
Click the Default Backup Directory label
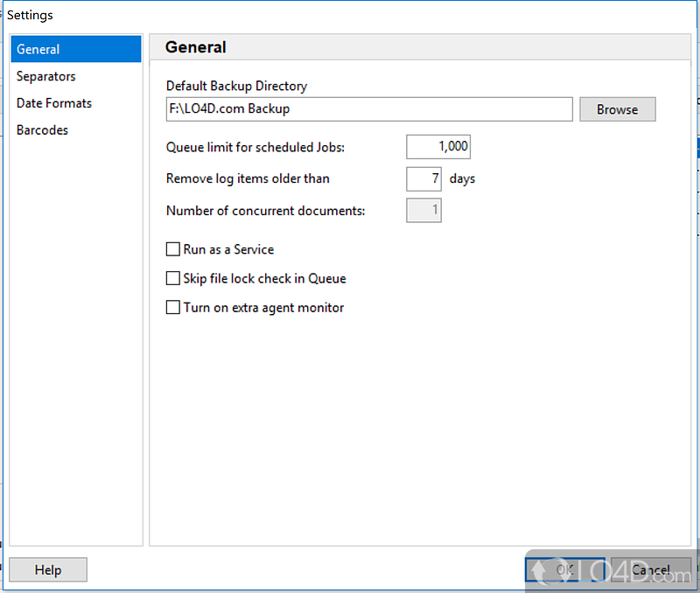pos(236,86)
